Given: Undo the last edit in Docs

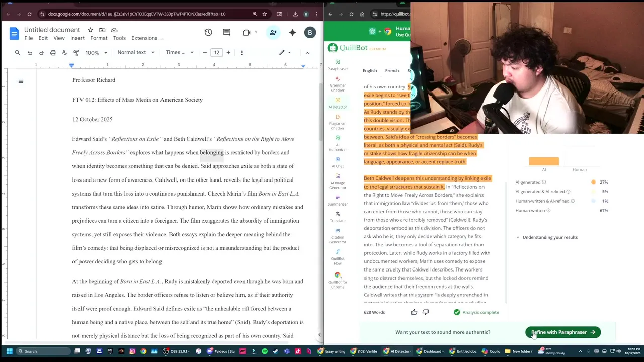Looking at the screenshot, I should pyautogui.click(x=30, y=52).
